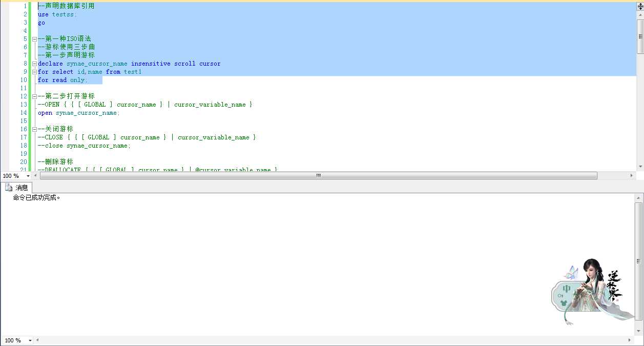
Task: Switch to the 消息 tab
Action: pyautogui.click(x=17, y=188)
